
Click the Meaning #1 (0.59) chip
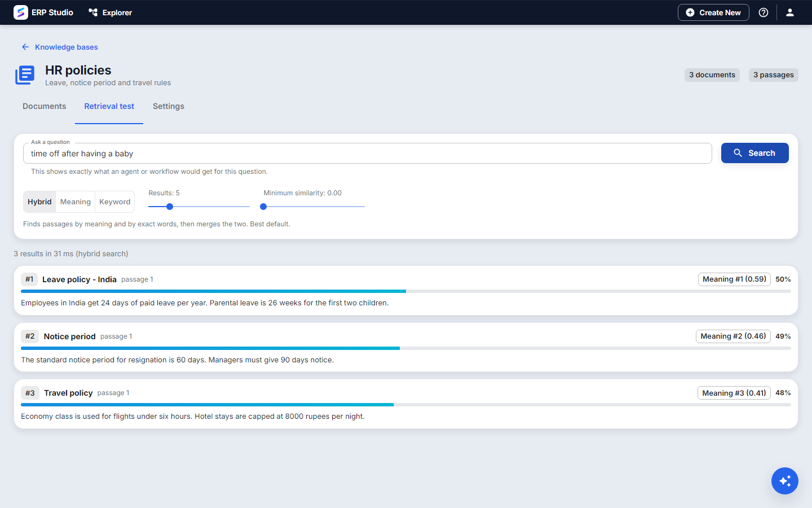pyautogui.click(x=734, y=279)
